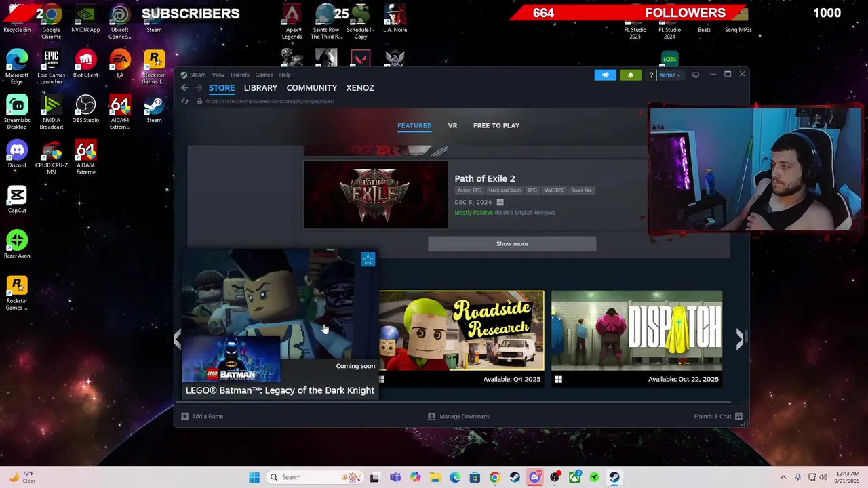Viewport: 868px width, 488px height.
Task: Open the Dispatch game card
Action: click(637, 338)
